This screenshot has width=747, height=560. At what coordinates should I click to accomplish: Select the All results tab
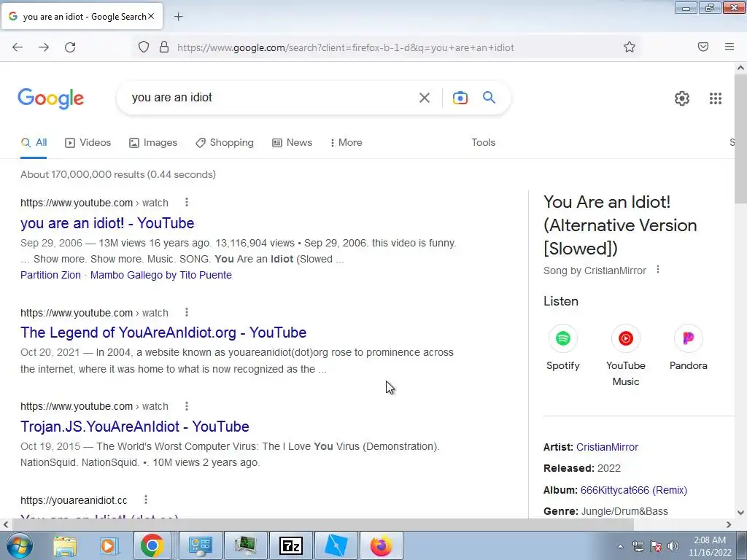tap(34, 142)
